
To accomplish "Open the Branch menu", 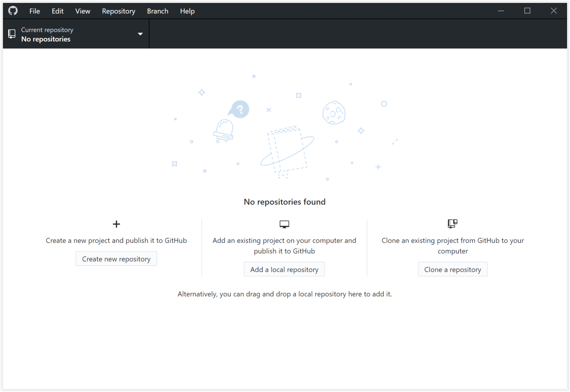I will [x=158, y=11].
